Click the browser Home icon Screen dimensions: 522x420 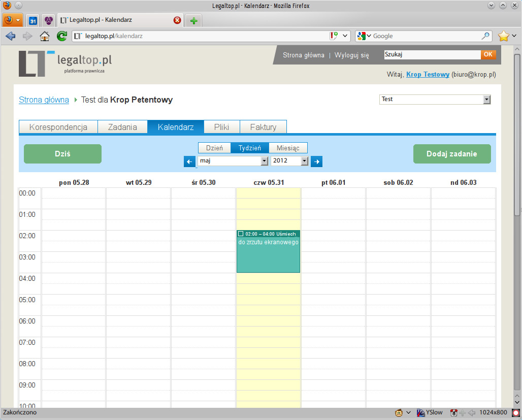point(45,36)
